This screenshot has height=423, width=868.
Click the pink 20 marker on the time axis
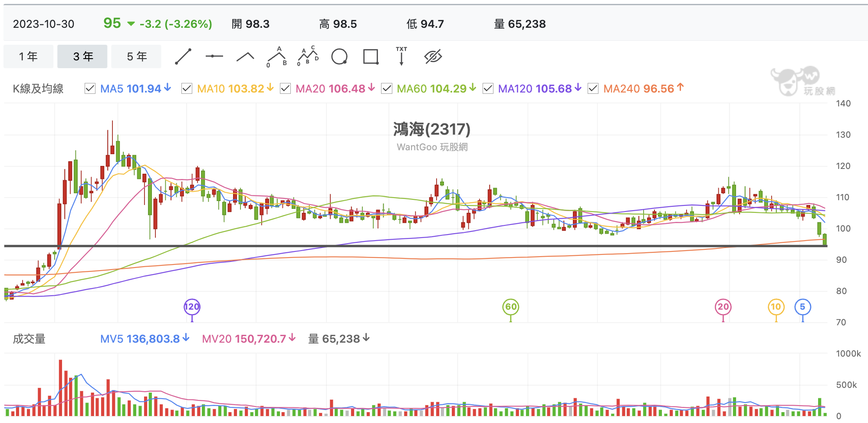coord(723,307)
